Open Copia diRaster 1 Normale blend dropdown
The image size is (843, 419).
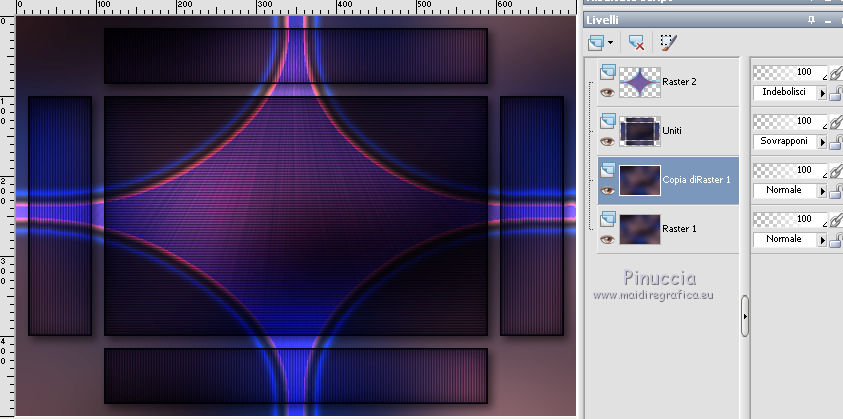pyautogui.click(x=822, y=191)
